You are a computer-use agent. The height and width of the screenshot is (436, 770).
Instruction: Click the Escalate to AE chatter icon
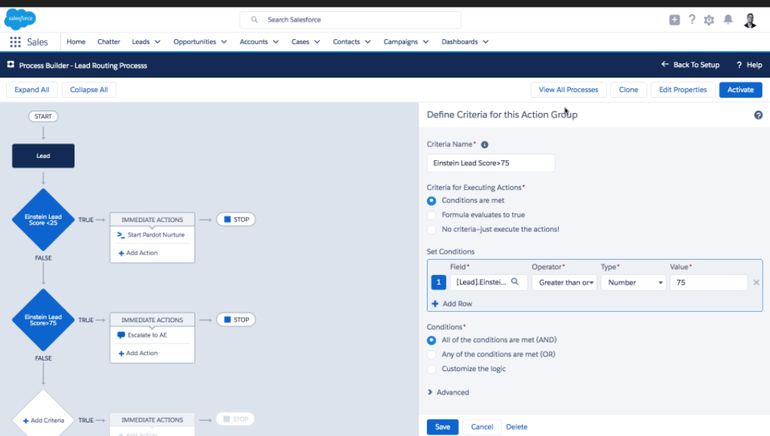tap(121, 335)
